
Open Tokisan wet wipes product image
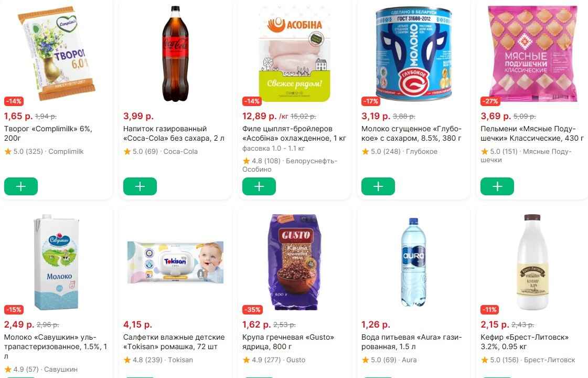[x=176, y=262]
